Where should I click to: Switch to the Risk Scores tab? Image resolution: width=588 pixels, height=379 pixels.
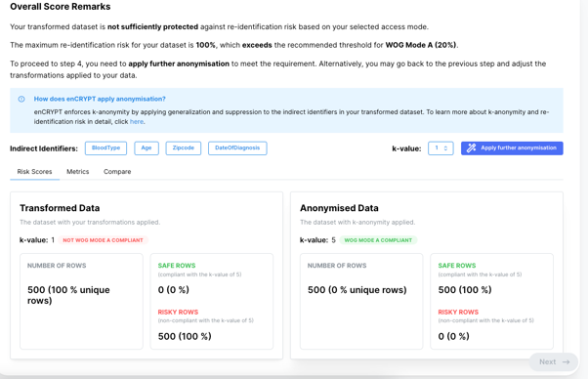coord(34,172)
